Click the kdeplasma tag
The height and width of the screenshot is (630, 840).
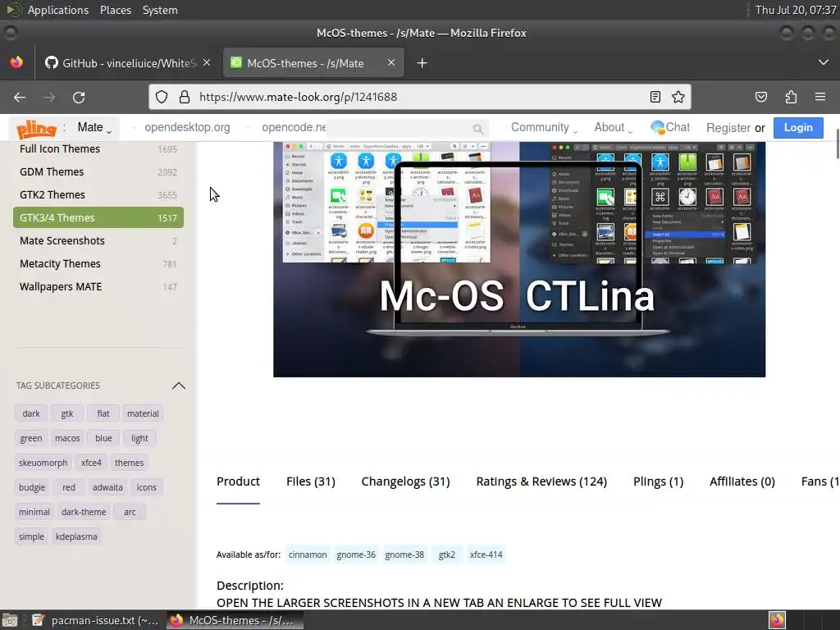point(76,536)
